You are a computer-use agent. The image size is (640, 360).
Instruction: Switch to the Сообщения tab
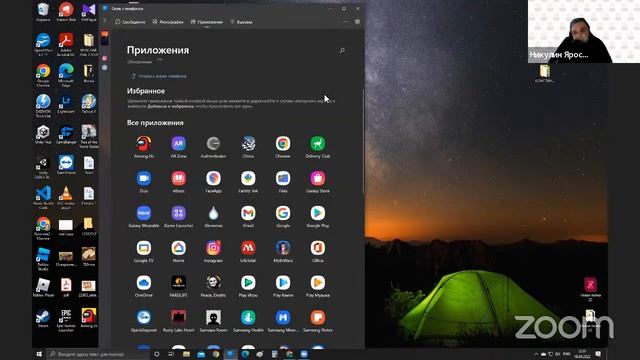click(x=130, y=22)
